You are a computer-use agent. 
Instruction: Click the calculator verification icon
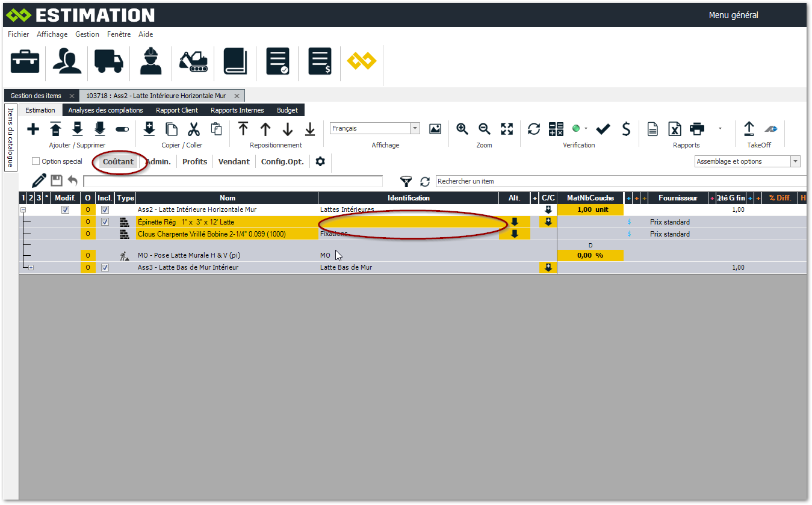click(556, 129)
